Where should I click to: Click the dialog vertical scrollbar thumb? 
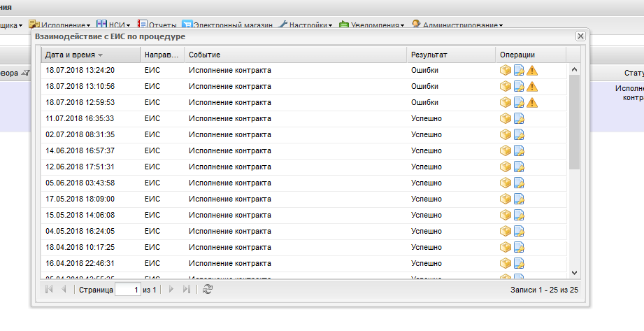(x=574, y=122)
